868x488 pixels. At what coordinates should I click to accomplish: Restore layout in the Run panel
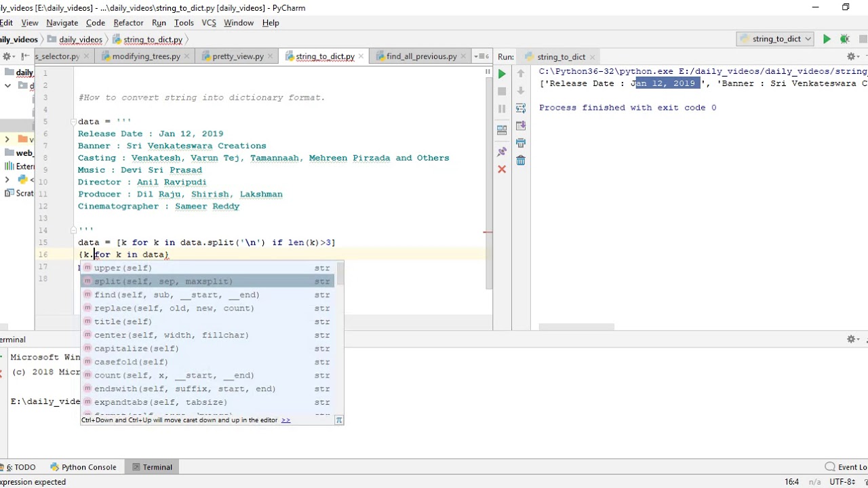coord(502,129)
